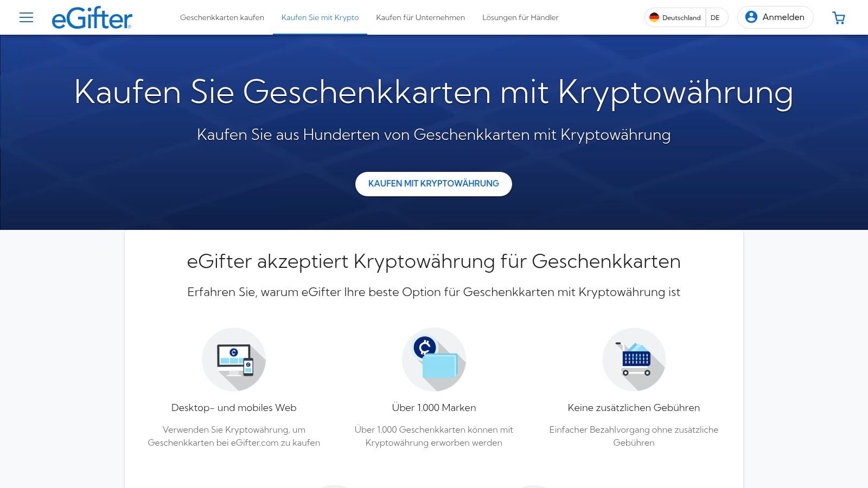Viewport: 868px width, 488px height.
Task: Click 'Erfahren Sie, warum eGifter' text
Action: (433, 292)
